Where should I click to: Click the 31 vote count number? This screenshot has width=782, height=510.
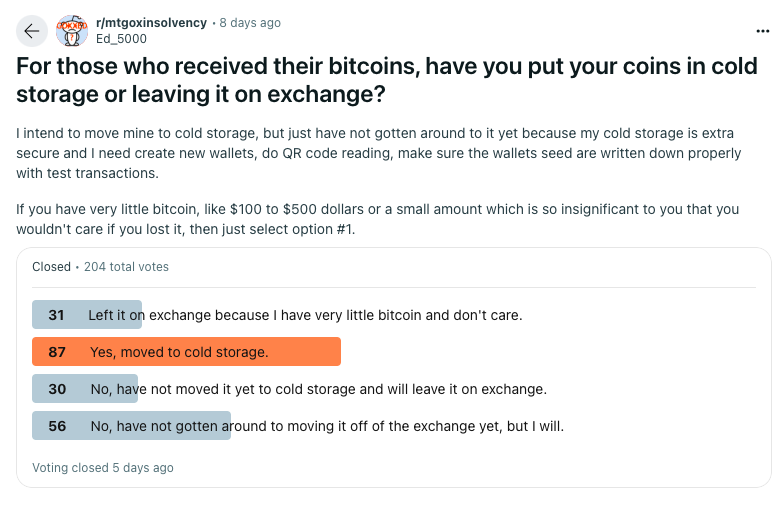coord(56,315)
